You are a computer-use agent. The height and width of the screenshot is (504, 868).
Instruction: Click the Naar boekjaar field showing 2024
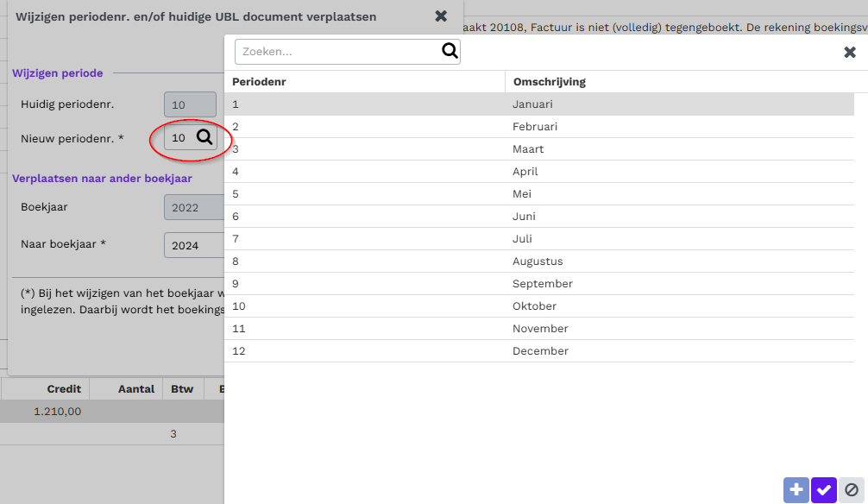coord(194,245)
